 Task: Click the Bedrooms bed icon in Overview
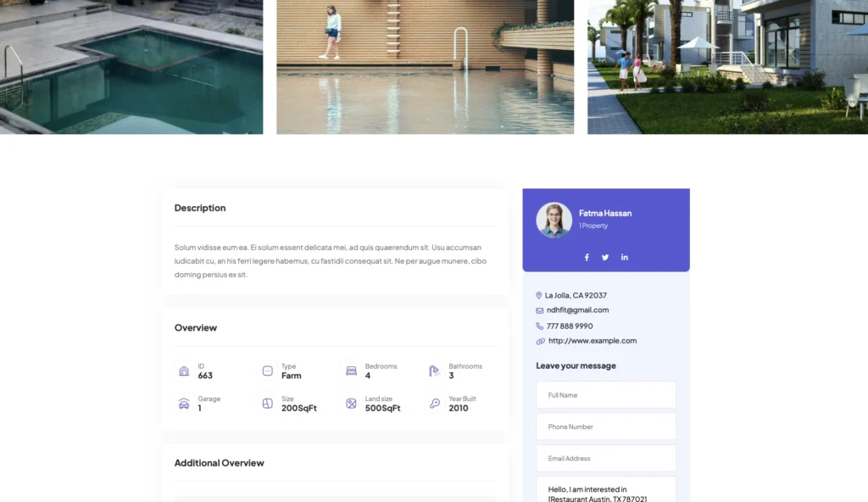351,371
